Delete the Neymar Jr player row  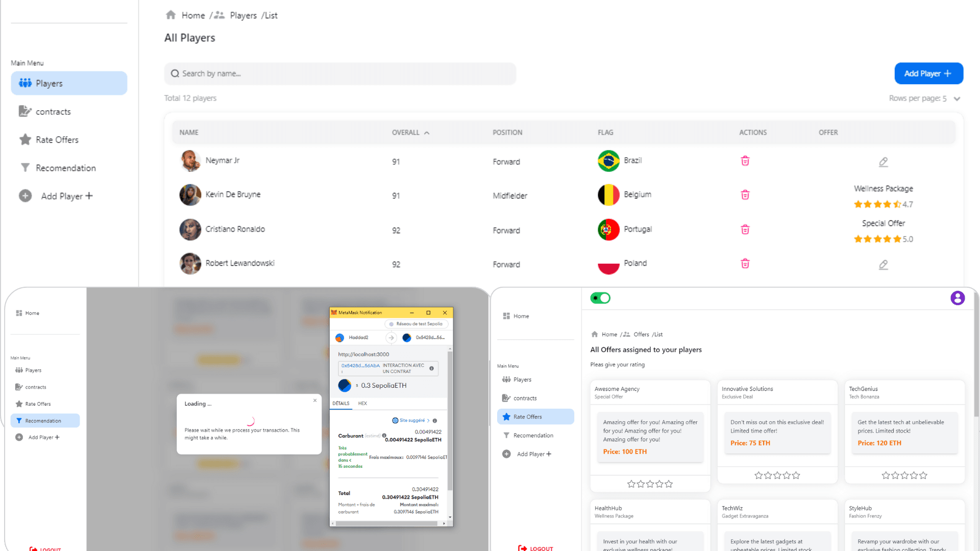745,161
